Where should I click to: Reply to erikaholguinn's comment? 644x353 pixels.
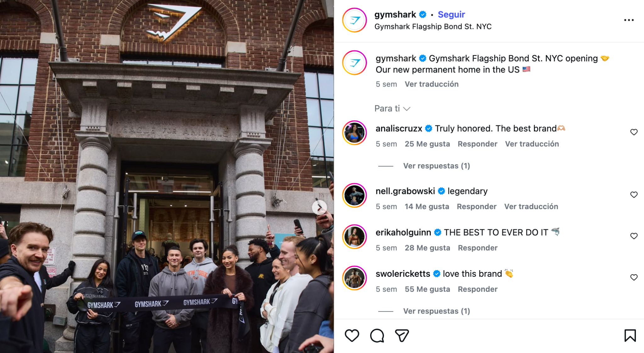pyautogui.click(x=478, y=248)
